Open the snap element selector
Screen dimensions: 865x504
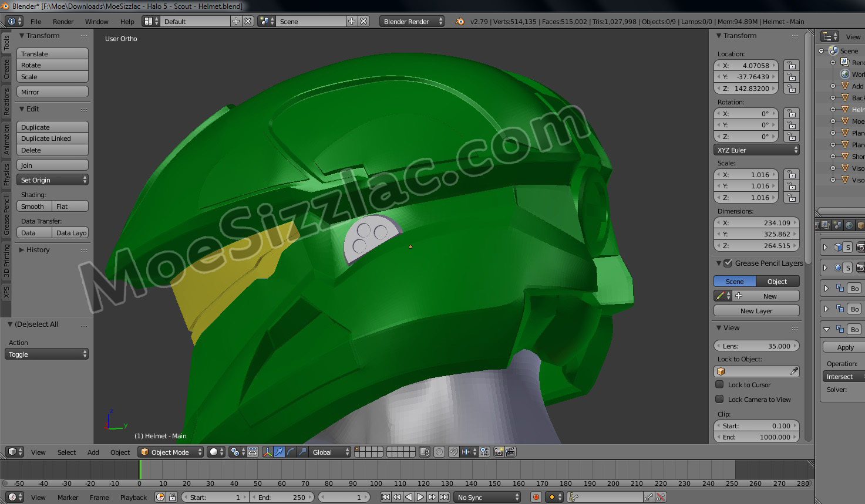[469, 452]
